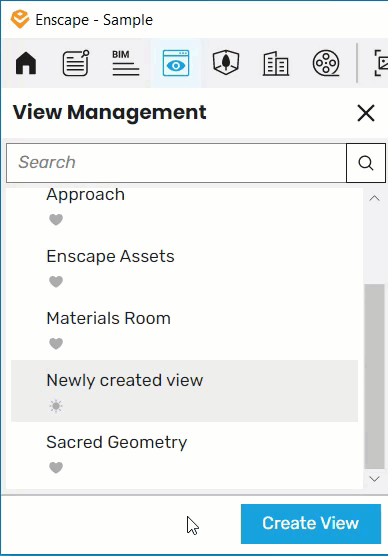Toggle favorite heart for Sacred Geometry
The height and width of the screenshot is (556, 388).
click(56, 468)
